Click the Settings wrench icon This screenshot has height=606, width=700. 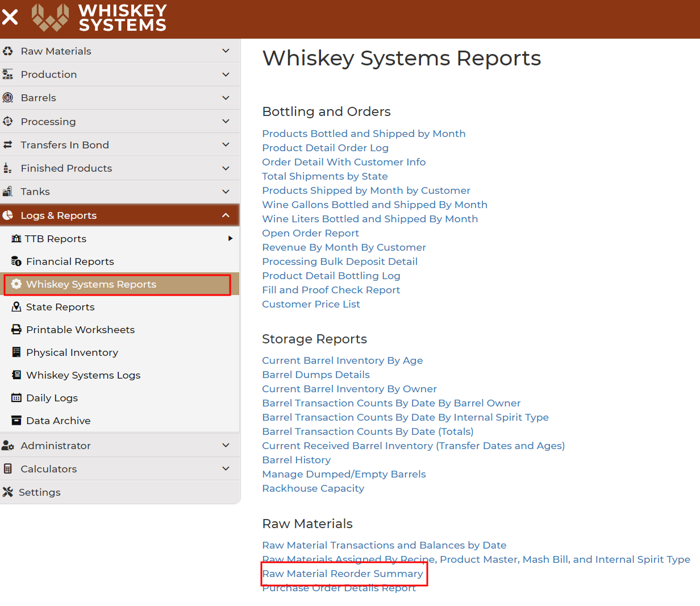click(x=8, y=492)
